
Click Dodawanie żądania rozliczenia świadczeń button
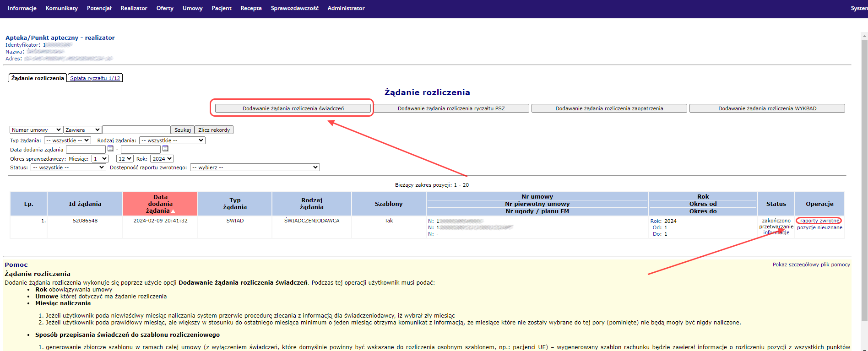(293, 108)
